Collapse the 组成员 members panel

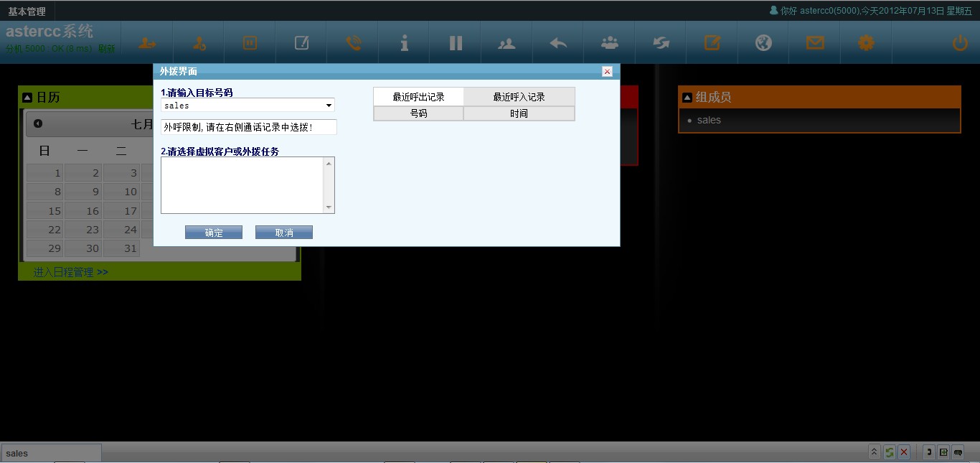click(687, 98)
